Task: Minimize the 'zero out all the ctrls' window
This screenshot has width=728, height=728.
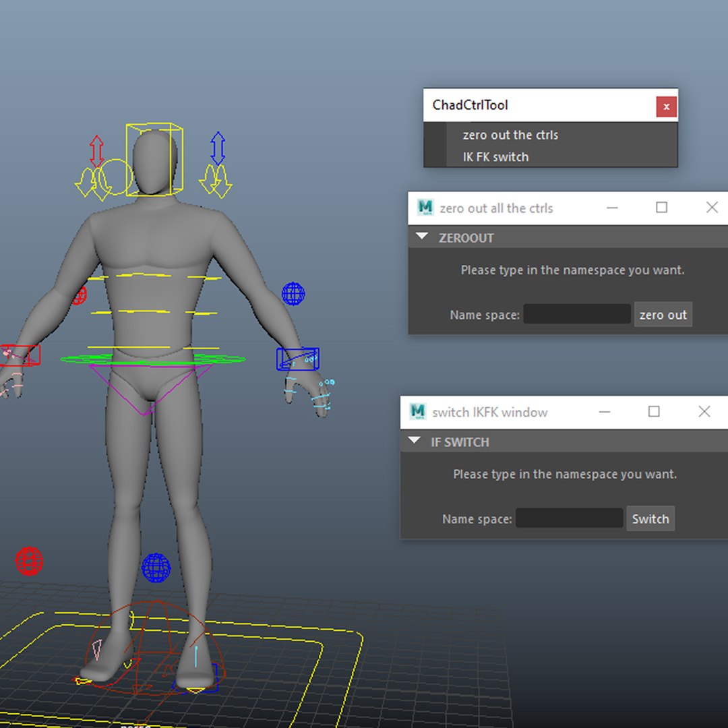Action: pos(612,208)
